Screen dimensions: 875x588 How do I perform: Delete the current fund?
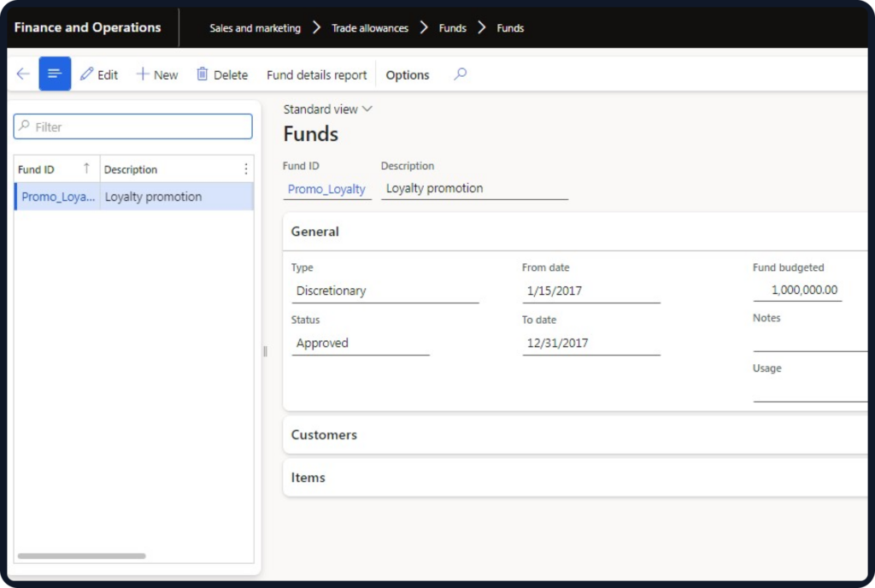click(222, 74)
